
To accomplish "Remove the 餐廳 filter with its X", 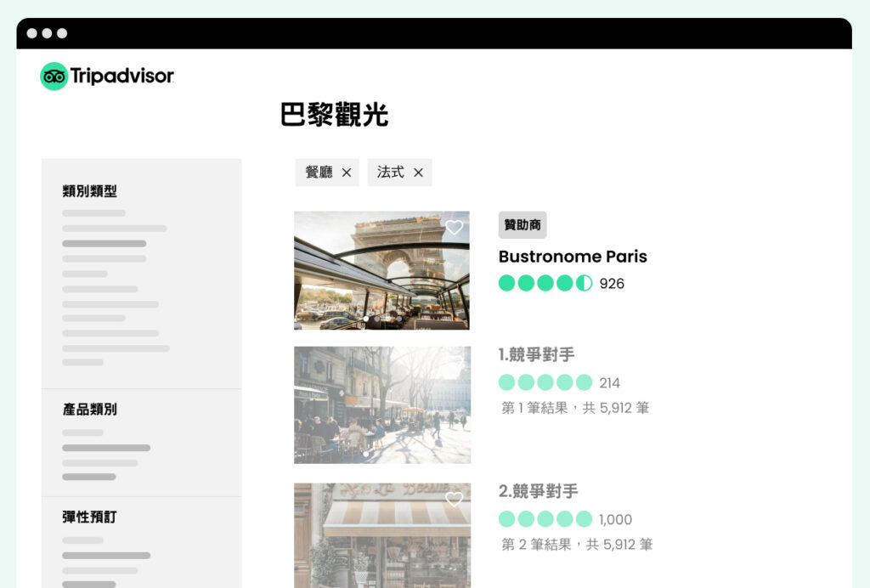I will [347, 172].
